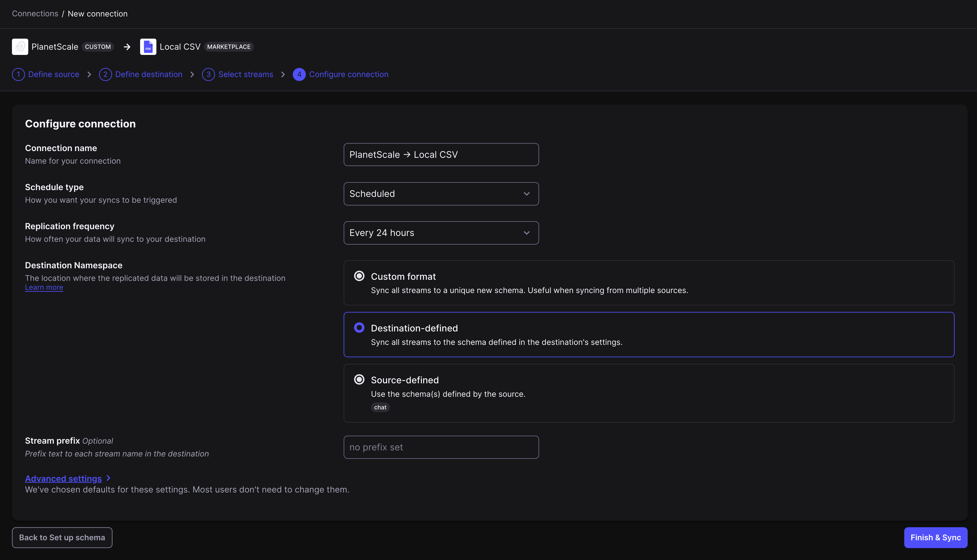Open the Learn more link under Destination Namespace

[x=44, y=287]
